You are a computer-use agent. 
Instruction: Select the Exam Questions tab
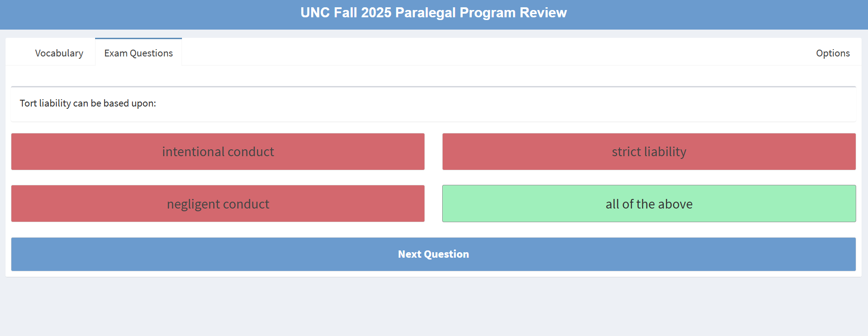tap(138, 53)
